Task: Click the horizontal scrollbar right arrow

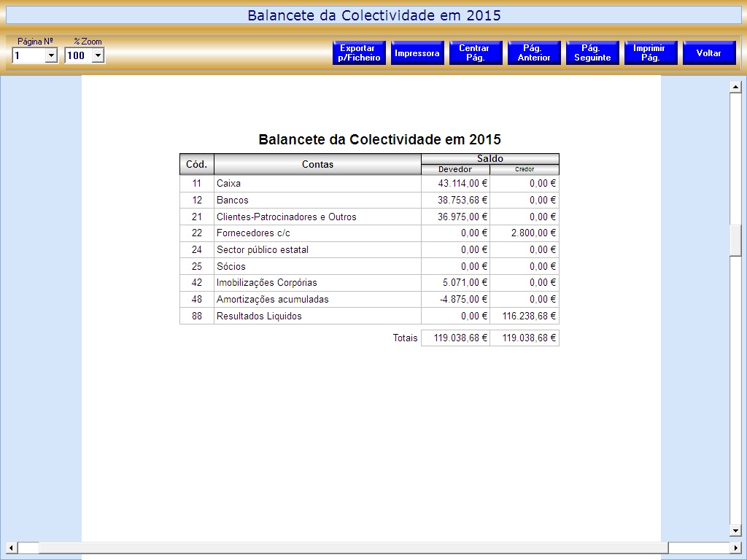Action: (x=735, y=548)
